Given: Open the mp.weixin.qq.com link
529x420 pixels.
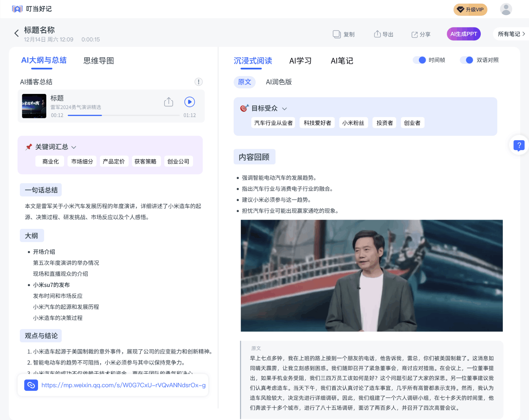Looking at the screenshot, I should [123, 385].
